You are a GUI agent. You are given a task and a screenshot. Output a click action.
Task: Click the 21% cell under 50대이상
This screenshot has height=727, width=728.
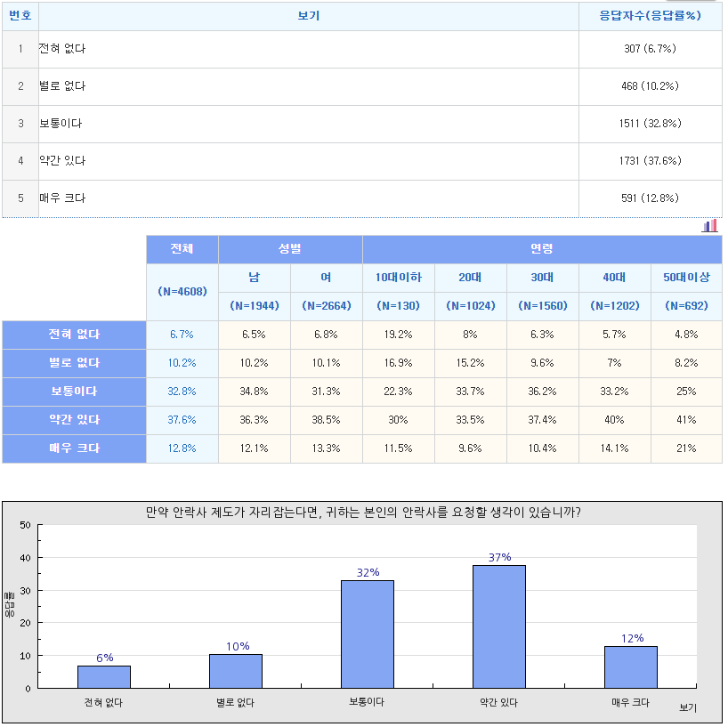(x=686, y=448)
